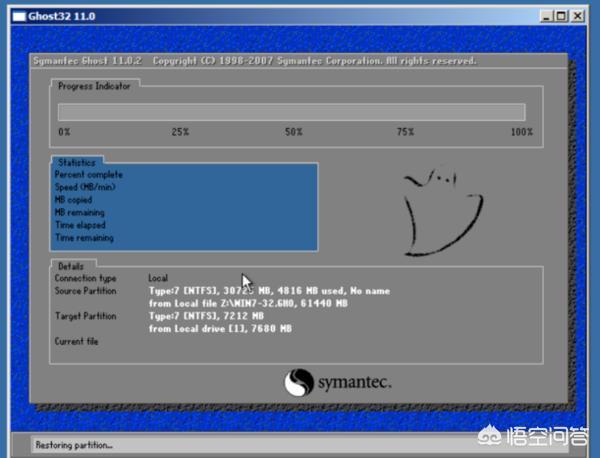Click the 'Time remaining' statistic row

click(x=85, y=238)
